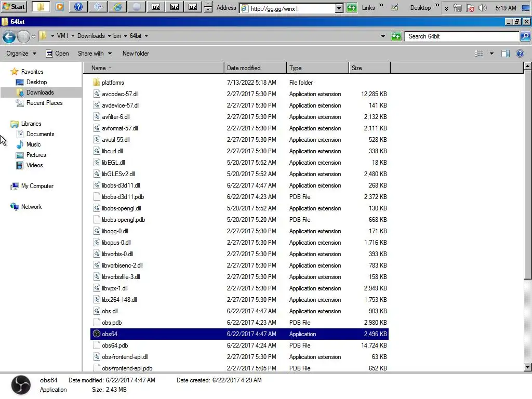Click Downloads breadcrumb segment

[x=91, y=36]
